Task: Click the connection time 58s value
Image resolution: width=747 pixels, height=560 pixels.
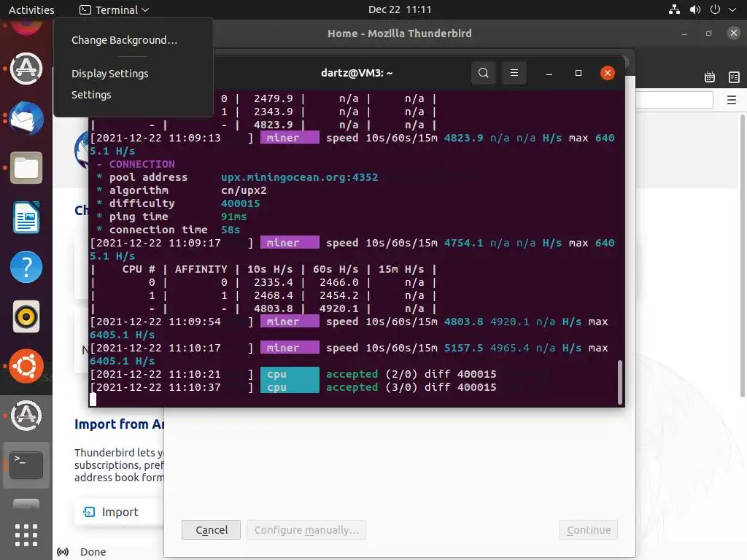Action: click(230, 230)
